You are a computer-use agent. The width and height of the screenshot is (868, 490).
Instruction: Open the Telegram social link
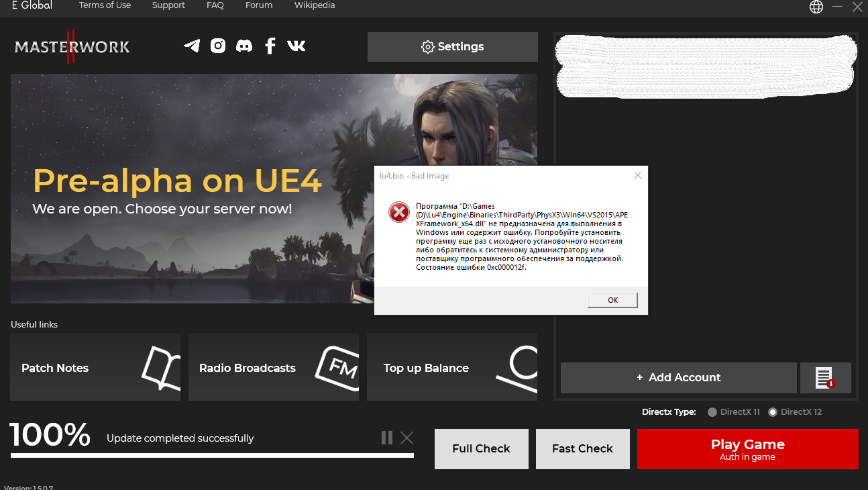click(x=192, y=46)
